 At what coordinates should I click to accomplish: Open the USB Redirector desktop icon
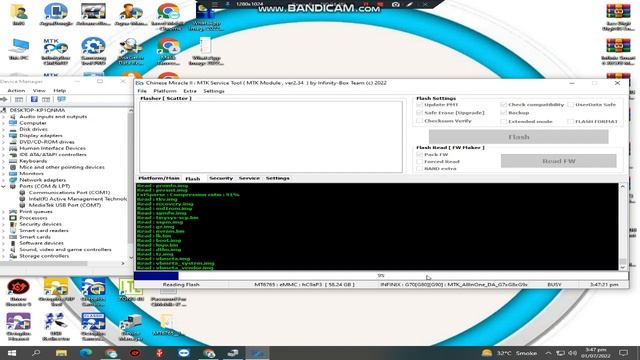coord(56,327)
